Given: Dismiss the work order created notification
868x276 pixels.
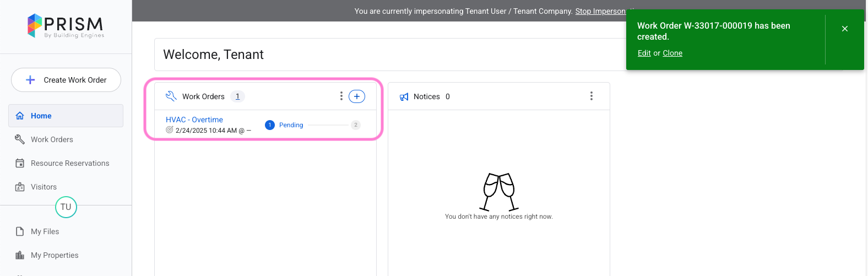Looking at the screenshot, I should click(x=845, y=29).
